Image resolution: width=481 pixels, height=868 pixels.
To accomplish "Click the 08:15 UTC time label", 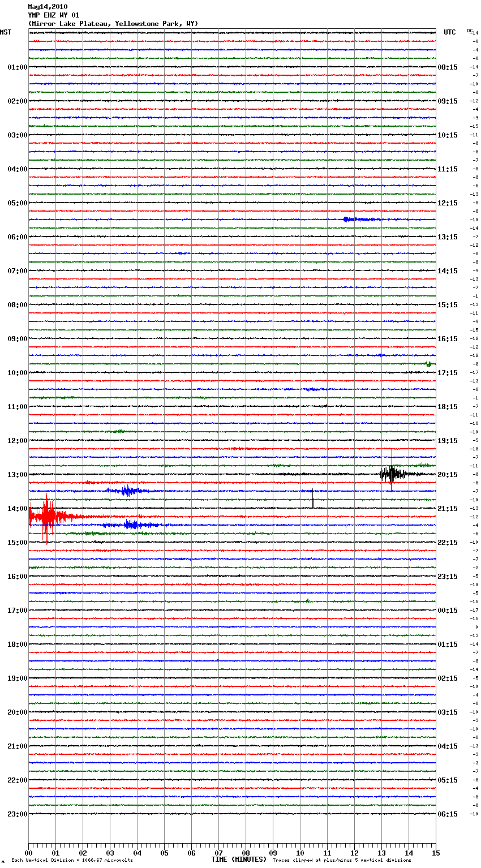I will pyautogui.click(x=448, y=67).
